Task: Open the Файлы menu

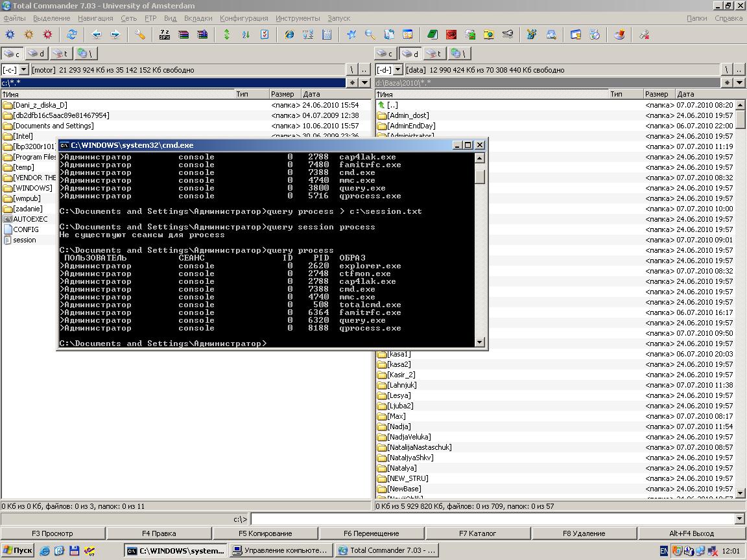Action: click(14, 18)
